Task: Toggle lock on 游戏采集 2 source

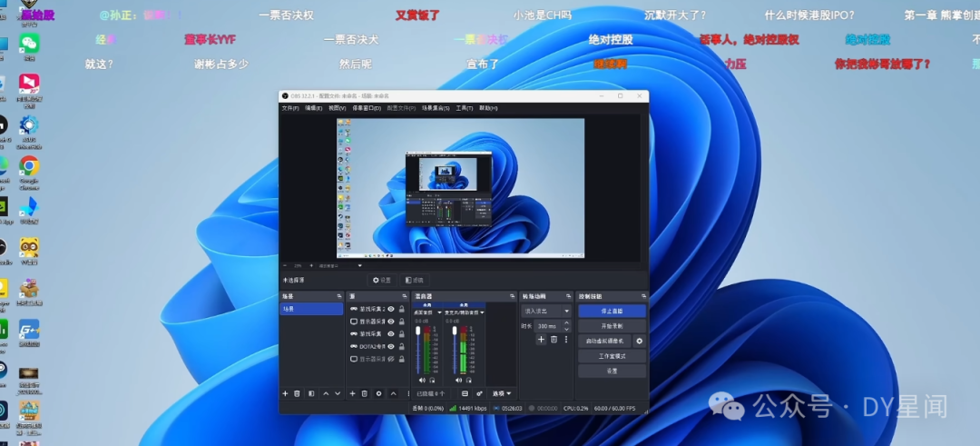Action: tap(401, 309)
